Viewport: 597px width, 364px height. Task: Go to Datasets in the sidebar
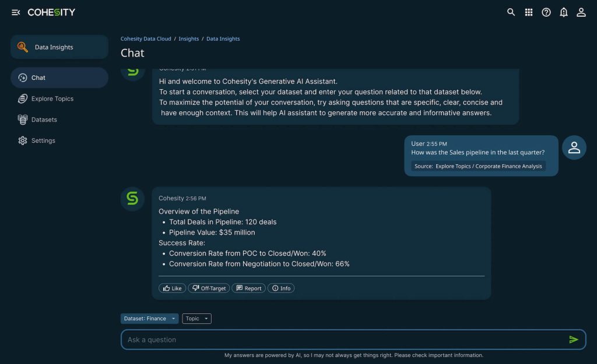coord(44,120)
